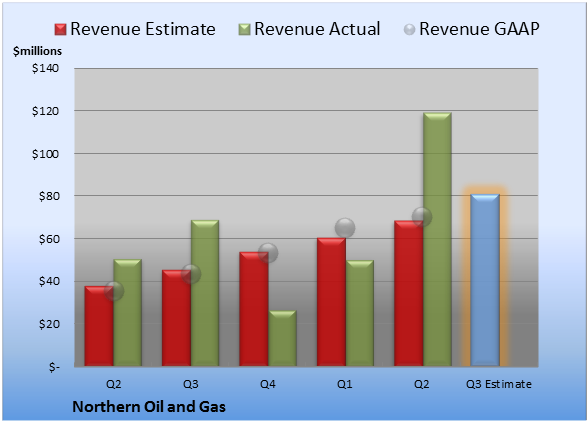The height and width of the screenshot is (422, 588).
Task: Click the GAAP marker above the Q1 bars
Action: [345, 228]
